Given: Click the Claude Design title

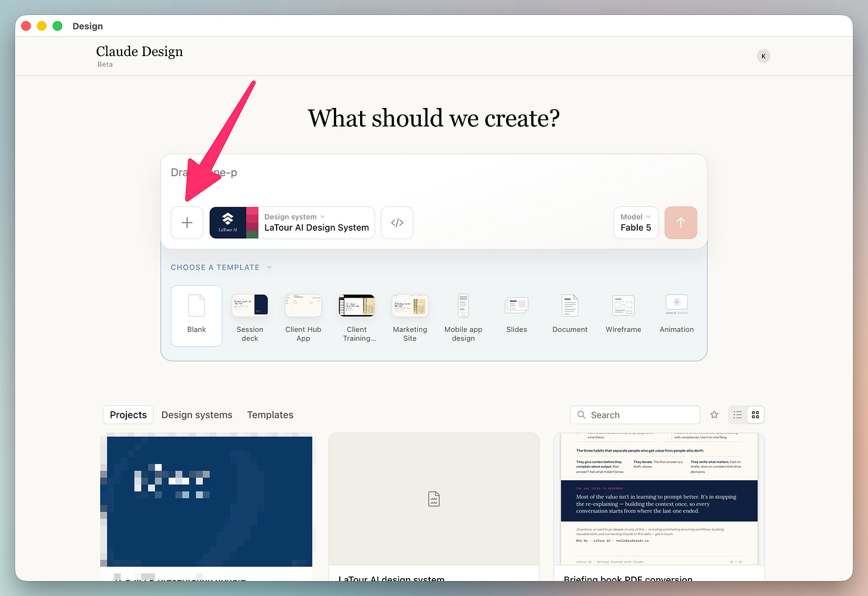Looking at the screenshot, I should tap(139, 51).
